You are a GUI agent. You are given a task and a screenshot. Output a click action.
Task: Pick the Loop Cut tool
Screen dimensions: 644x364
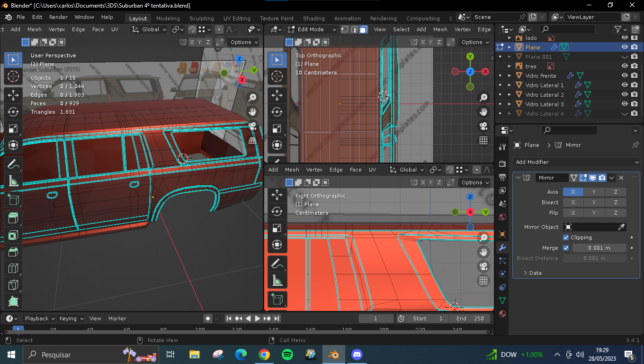pyautogui.click(x=13, y=268)
